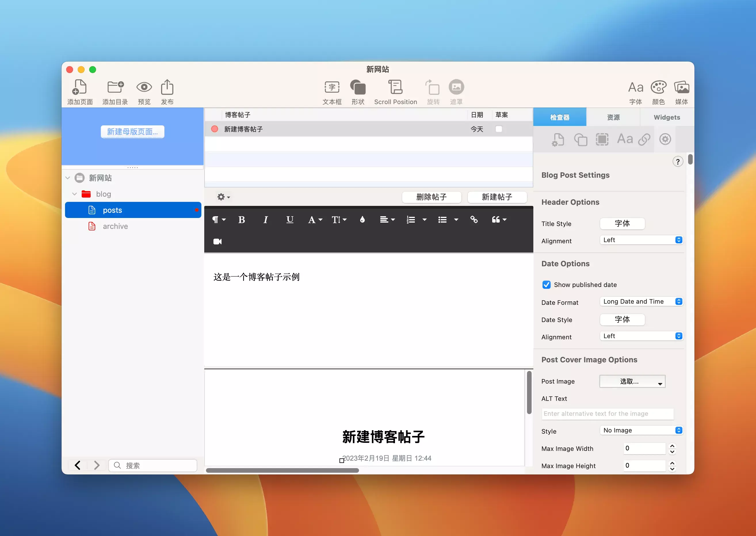
Task: Click the insert link chain icon in editor
Action: point(474,220)
